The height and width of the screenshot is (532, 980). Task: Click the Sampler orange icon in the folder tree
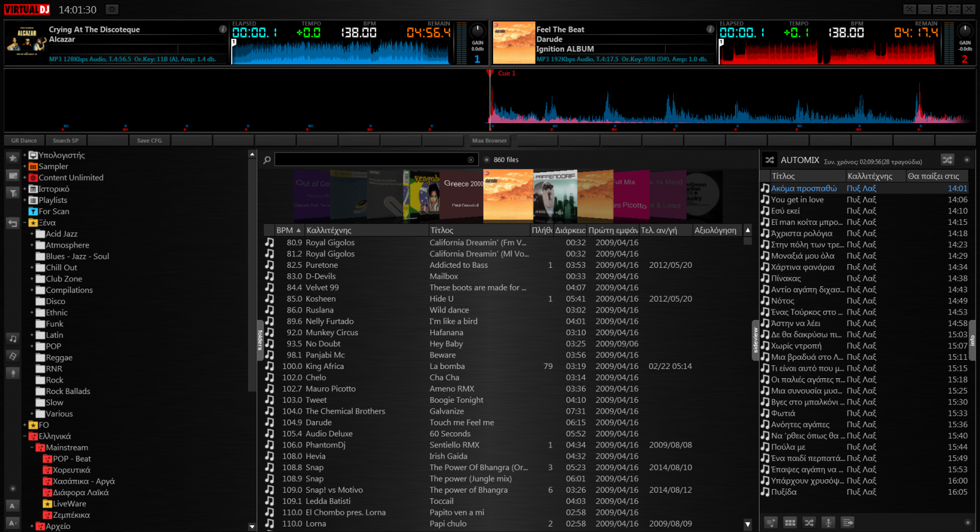(x=34, y=167)
